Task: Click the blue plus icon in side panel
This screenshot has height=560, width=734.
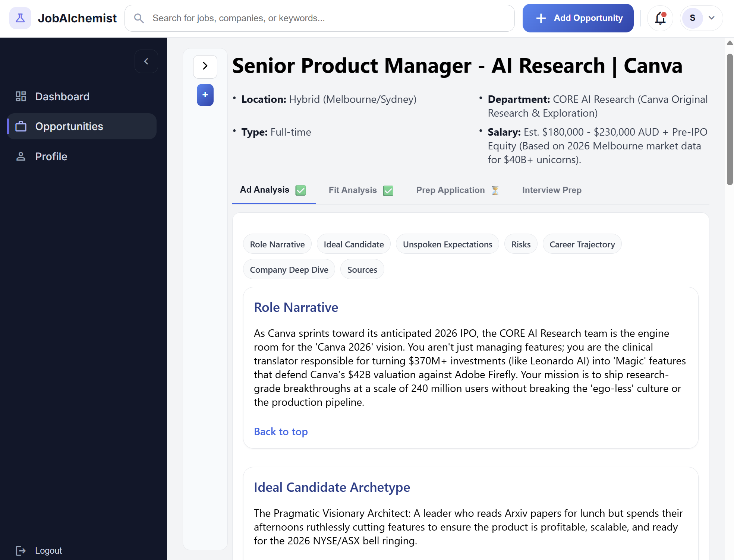Action: click(205, 95)
